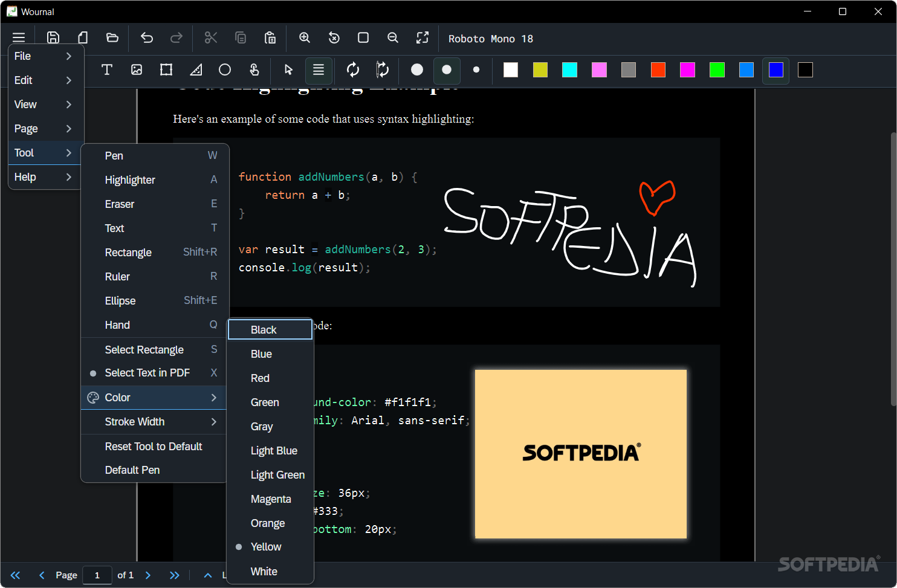Select the Hand tool icon
This screenshot has width=897, height=588.
(254, 70)
